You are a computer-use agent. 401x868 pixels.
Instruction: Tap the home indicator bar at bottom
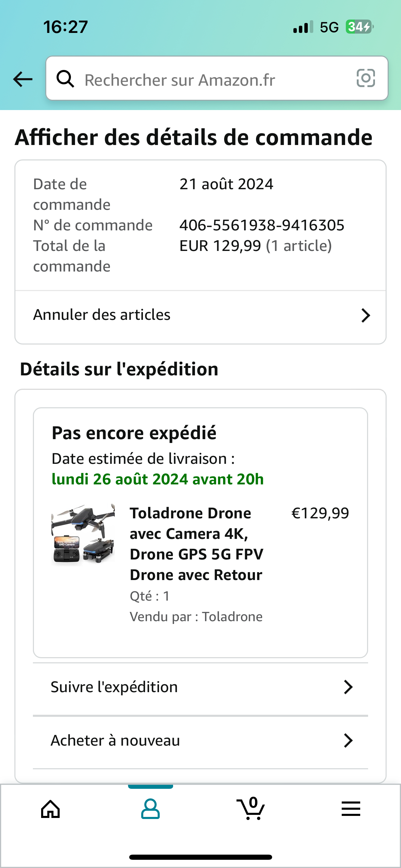click(200, 857)
